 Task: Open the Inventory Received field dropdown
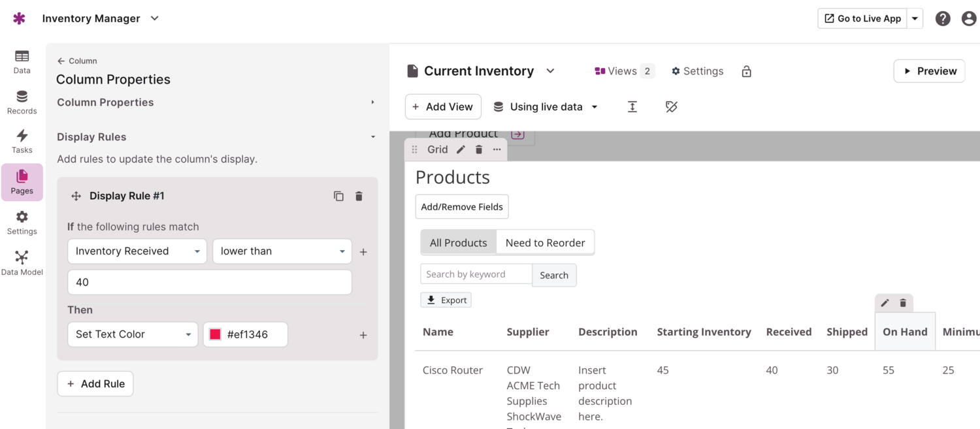137,251
